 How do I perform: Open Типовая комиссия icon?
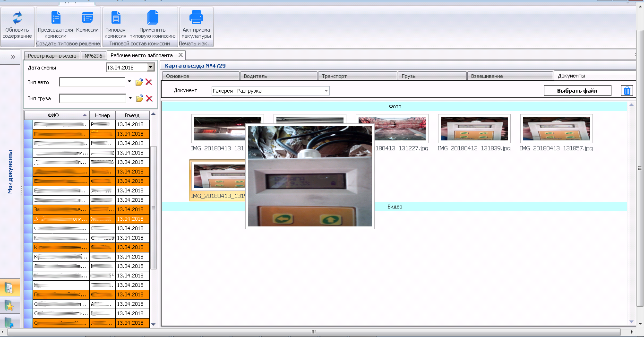(115, 18)
